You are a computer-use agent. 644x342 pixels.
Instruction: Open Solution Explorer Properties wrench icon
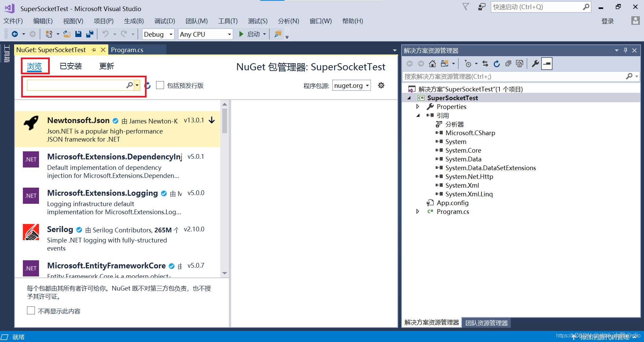coord(535,63)
